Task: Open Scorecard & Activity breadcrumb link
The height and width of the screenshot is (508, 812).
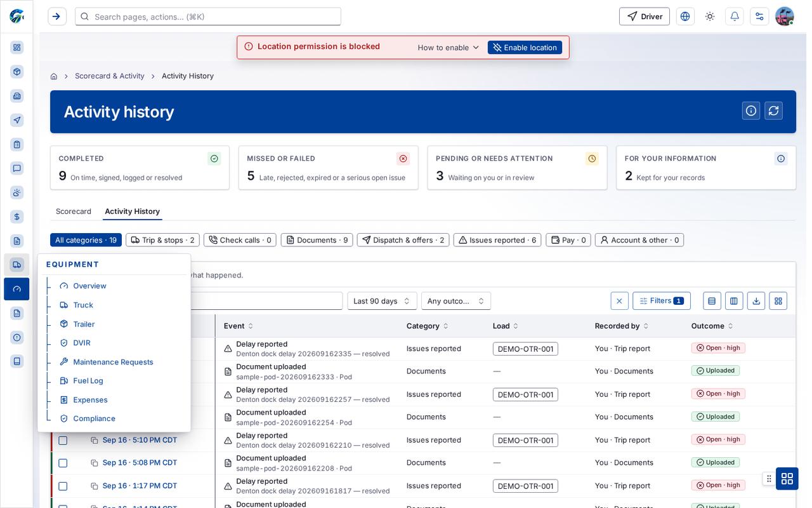Action: (110, 76)
